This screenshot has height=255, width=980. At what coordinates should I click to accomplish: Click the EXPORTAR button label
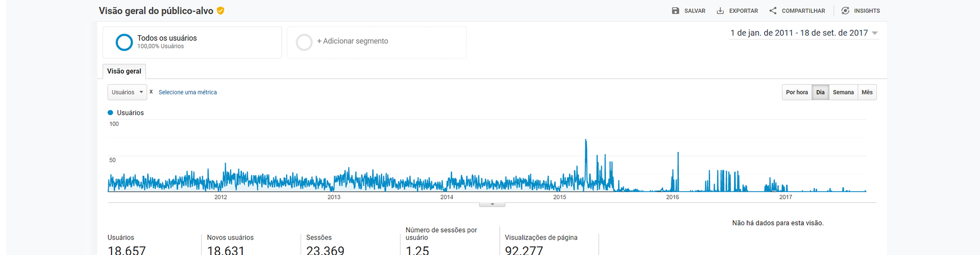click(x=743, y=11)
